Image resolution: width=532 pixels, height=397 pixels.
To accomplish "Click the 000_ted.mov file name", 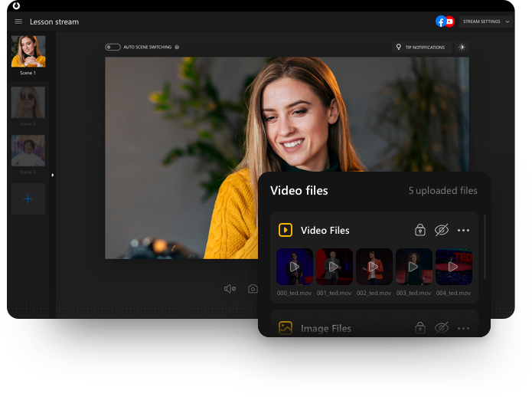I will tap(294, 293).
